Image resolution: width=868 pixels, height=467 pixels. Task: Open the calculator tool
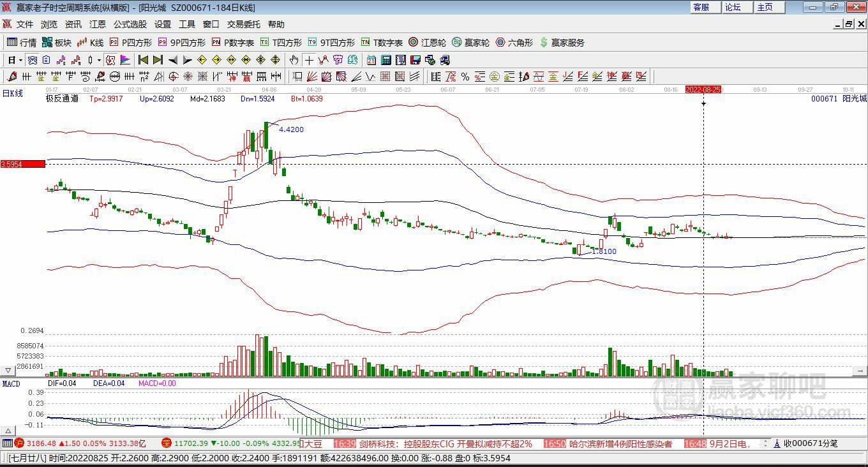[386, 60]
